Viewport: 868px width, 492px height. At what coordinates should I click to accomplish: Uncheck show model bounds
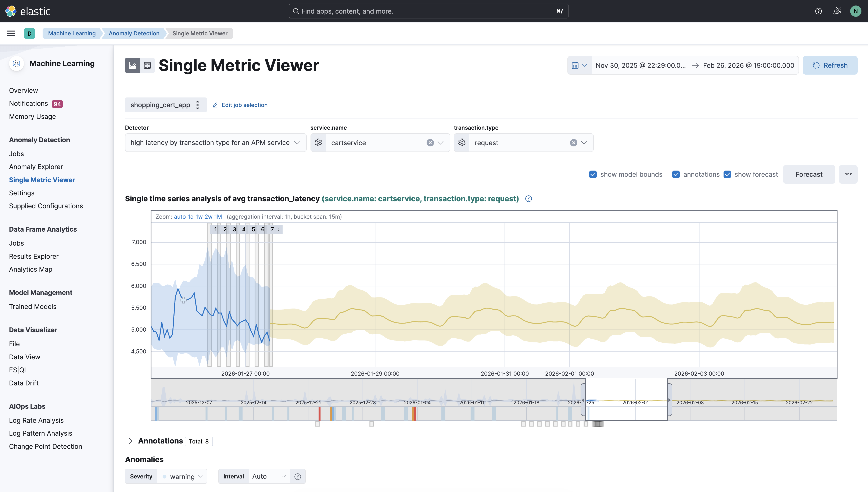[593, 174]
